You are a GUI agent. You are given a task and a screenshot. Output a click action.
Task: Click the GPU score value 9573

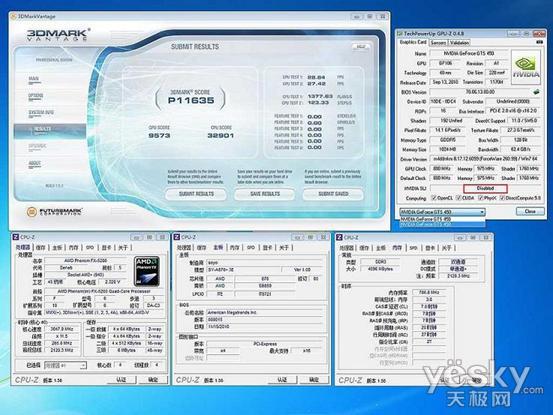[159, 135]
